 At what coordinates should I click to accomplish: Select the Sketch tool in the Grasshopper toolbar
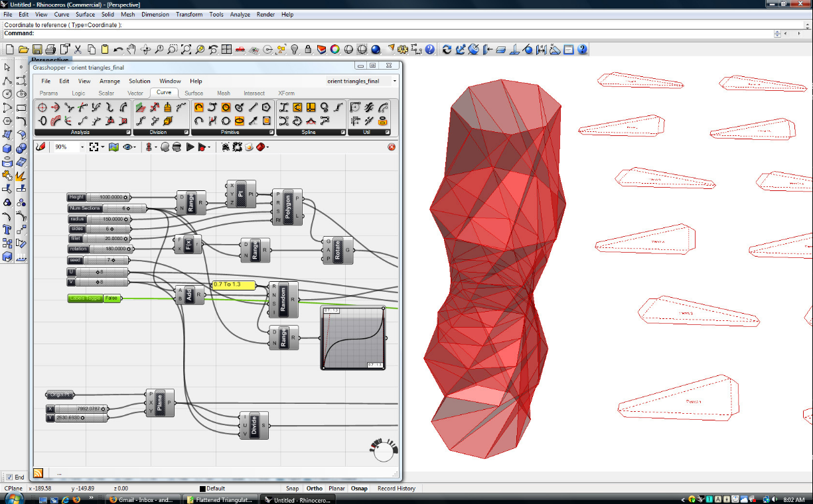click(40, 147)
